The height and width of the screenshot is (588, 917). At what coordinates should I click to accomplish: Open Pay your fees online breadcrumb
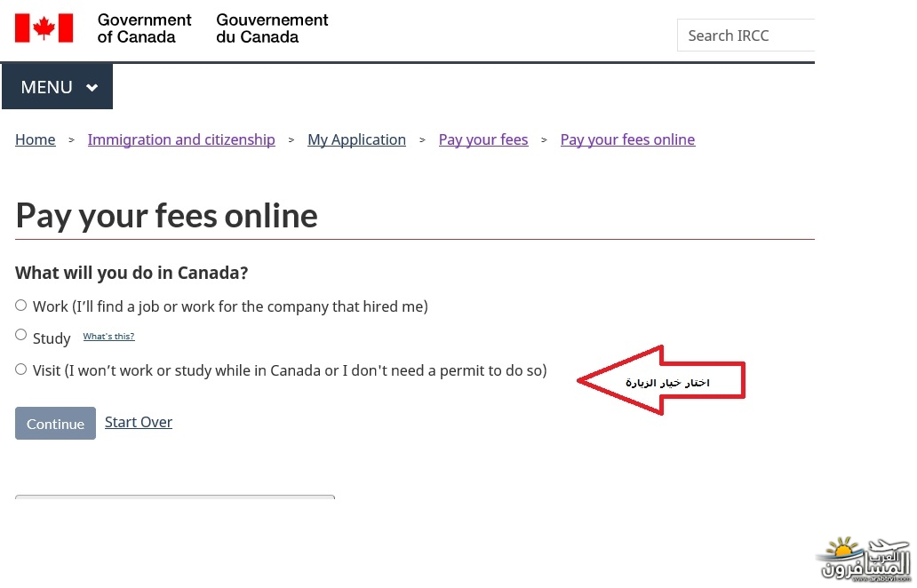point(627,139)
